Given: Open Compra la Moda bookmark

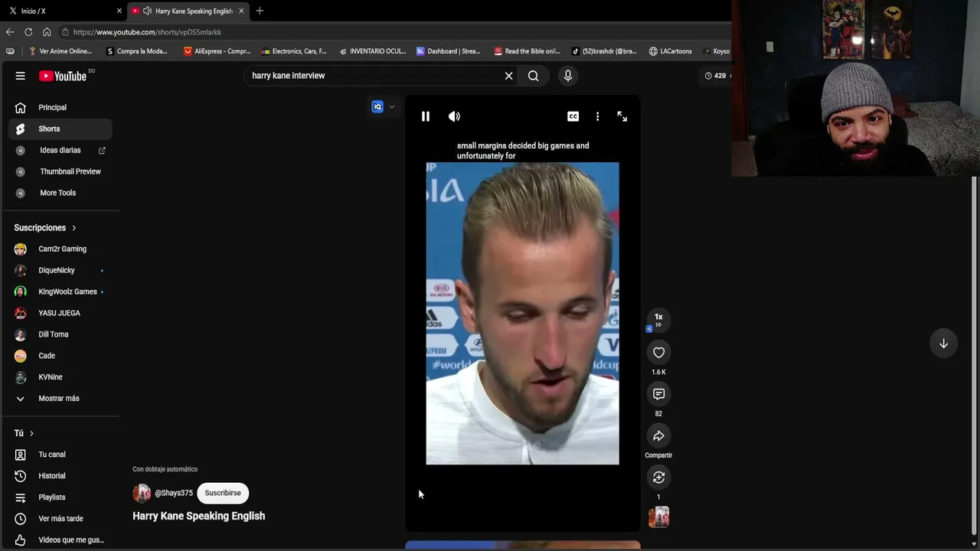Looking at the screenshot, I should [137, 51].
